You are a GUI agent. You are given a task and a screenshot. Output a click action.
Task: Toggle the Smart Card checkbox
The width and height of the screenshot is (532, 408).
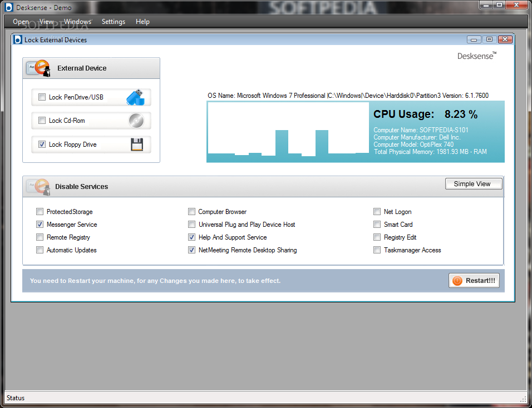(x=377, y=225)
